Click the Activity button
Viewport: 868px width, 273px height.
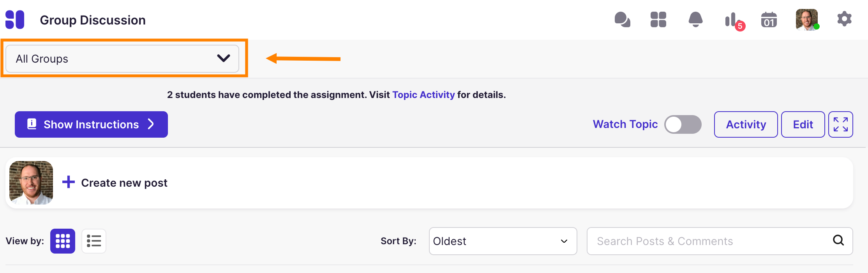point(746,124)
